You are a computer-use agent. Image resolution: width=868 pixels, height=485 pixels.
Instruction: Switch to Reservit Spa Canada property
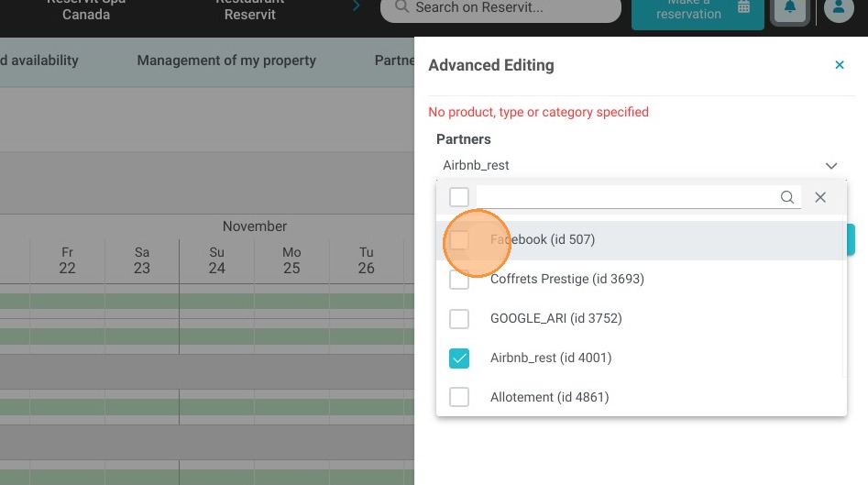coord(86,10)
